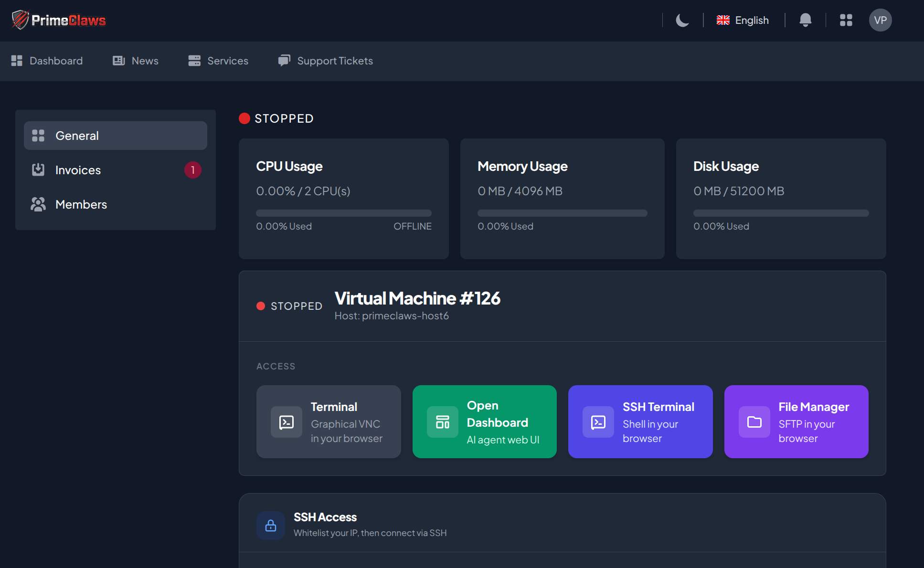Open Support Tickets navigation item

(326, 61)
